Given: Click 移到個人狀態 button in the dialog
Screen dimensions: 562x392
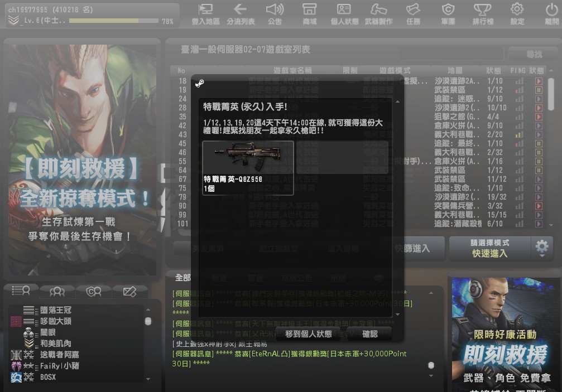Looking at the screenshot, I should (x=308, y=334).
